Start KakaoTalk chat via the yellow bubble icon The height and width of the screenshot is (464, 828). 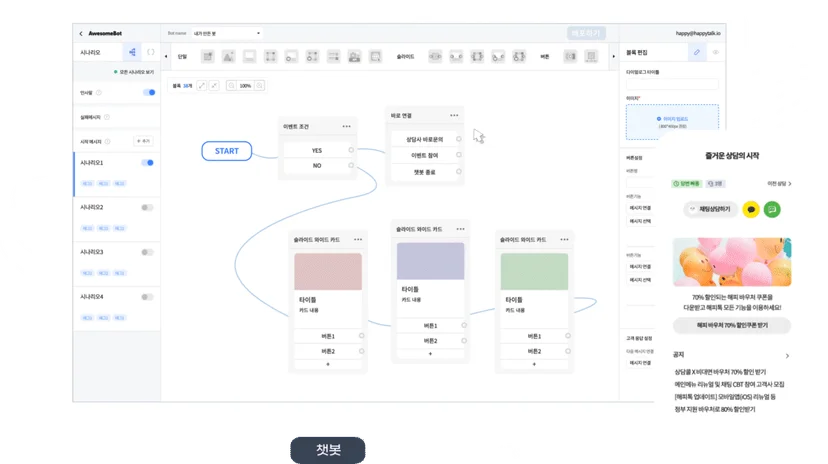click(751, 210)
